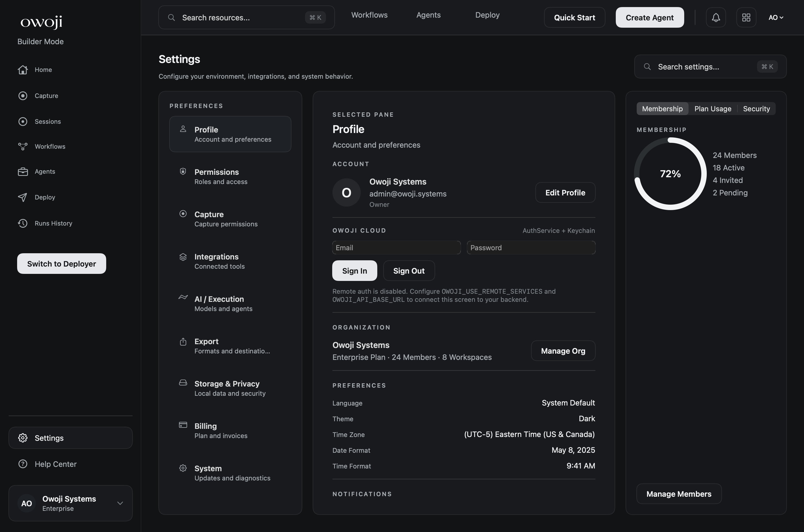Image resolution: width=804 pixels, height=532 pixels.
Task: Open the Search settings field
Action: (709, 66)
